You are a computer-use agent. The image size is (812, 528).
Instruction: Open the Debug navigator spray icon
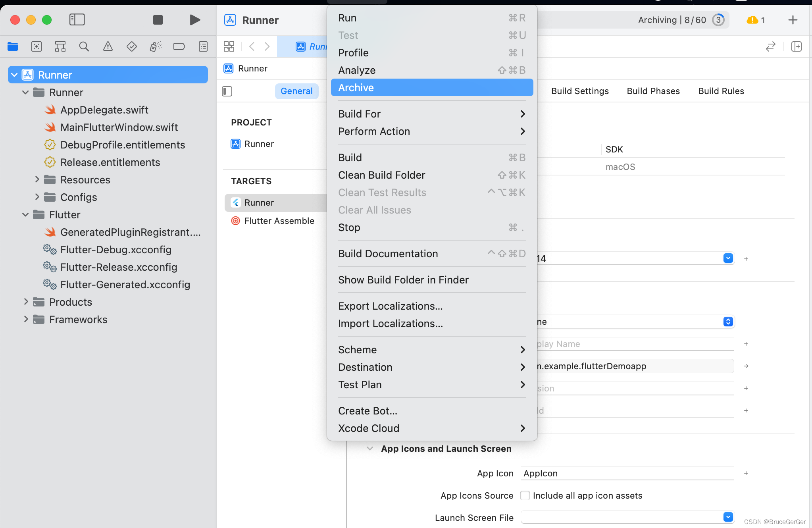(156, 46)
